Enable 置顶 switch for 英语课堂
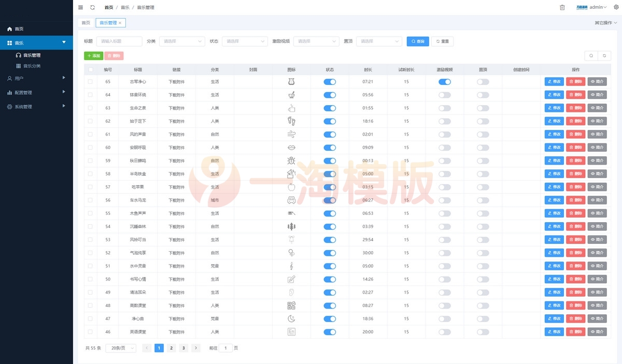 point(483,332)
